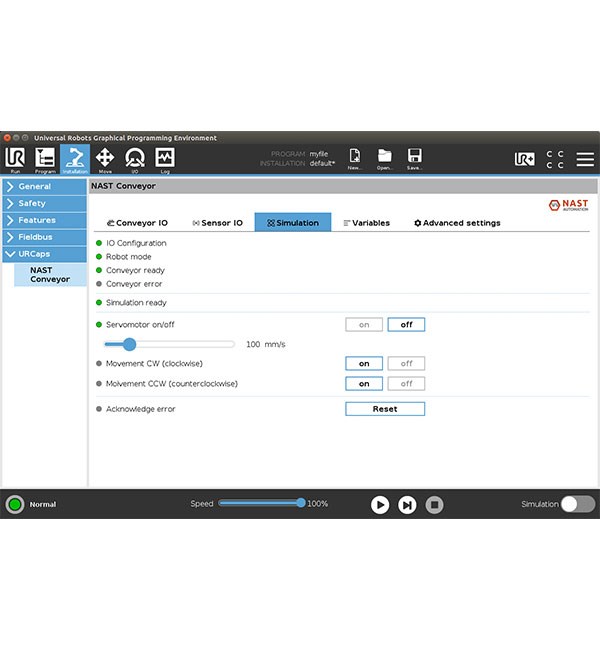Screen dimensions: 600x650
Task: Click the program name myfile
Action: pos(318,154)
